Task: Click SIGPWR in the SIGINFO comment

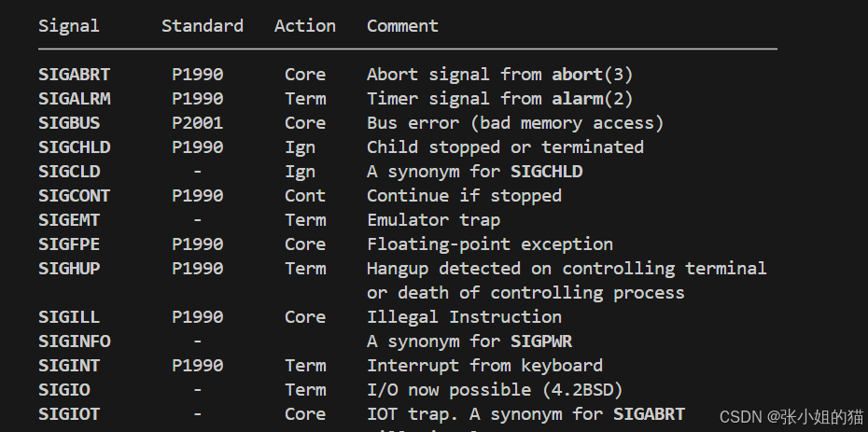Action: pos(540,341)
